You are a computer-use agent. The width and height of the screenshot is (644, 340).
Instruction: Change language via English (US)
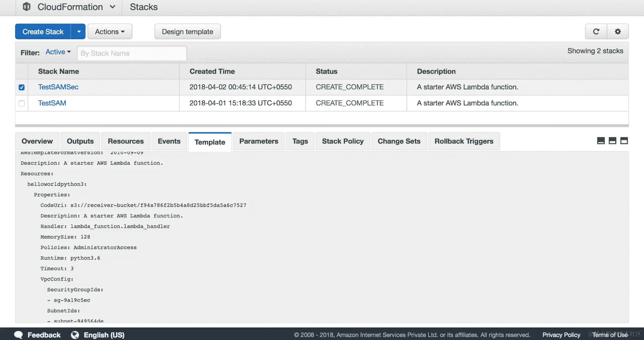[x=104, y=335]
